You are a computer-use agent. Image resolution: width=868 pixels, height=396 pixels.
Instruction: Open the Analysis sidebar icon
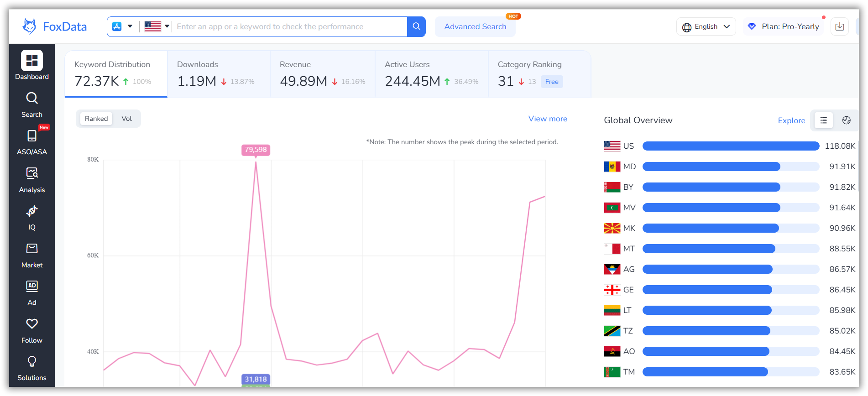click(x=32, y=173)
